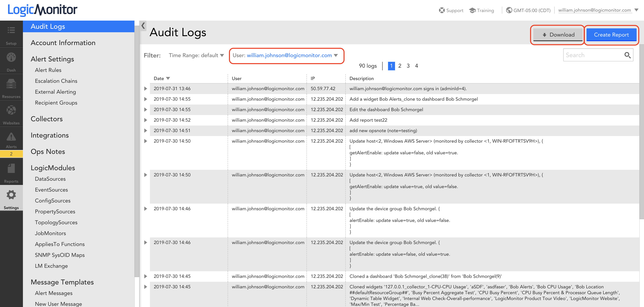
Task: Open EventSources page
Action: pyautogui.click(x=51, y=190)
